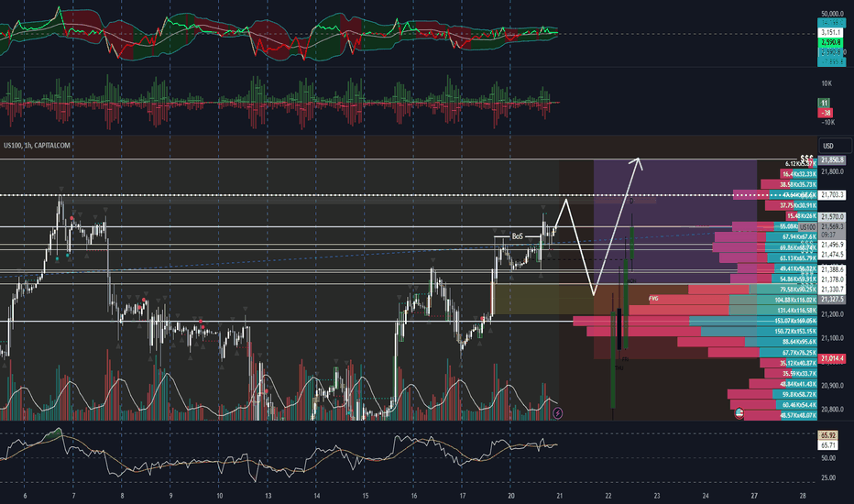This screenshot has width=854, height=504.
Task: Click the US flag economic event icon
Action: tap(739, 412)
